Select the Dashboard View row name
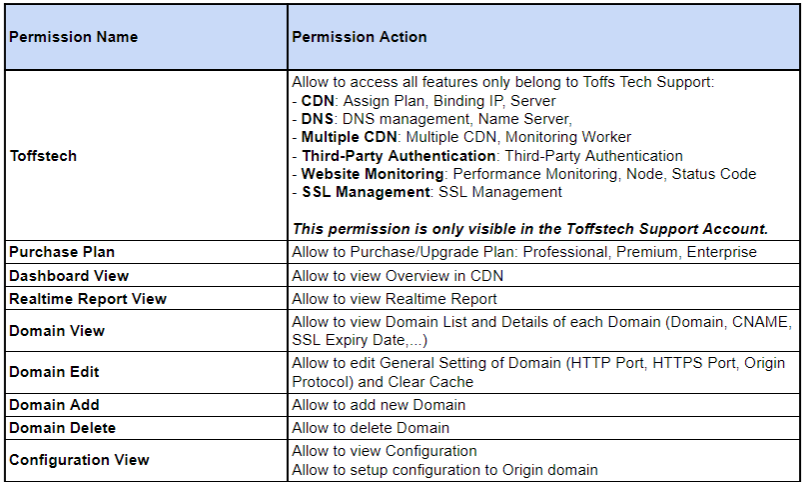 click(x=69, y=275)
